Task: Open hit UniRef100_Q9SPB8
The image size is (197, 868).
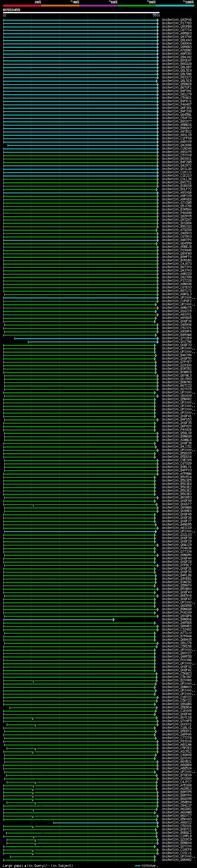Action: [x=177, y=26]
